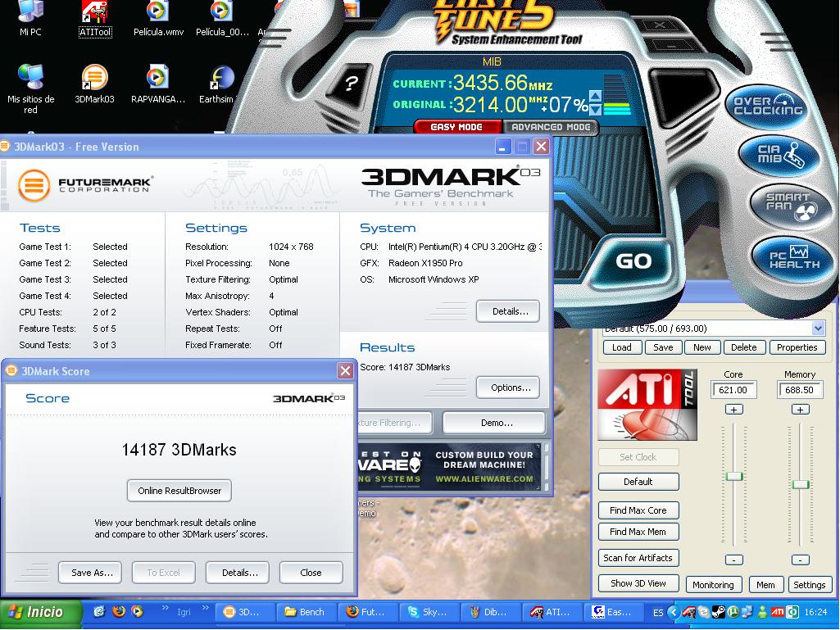The height and width of the screenshot is (630, 840).
Task: Switch EasyTune to Easy Mode
Action: [456, 127]
